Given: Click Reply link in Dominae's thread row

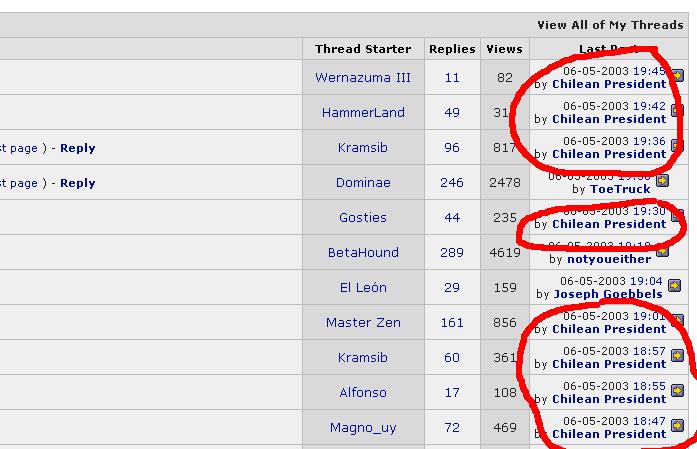Looking at the screenshot, I should point(77,183).
